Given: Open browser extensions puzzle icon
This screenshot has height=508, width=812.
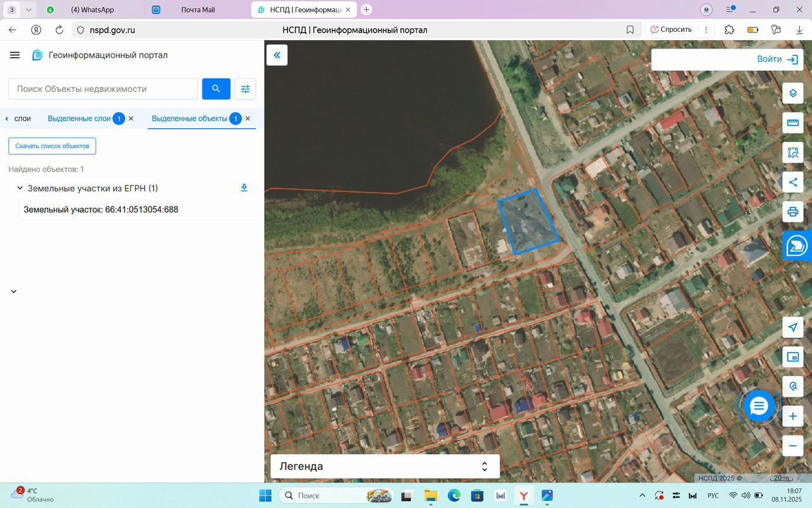Looking at the screenshot, I should tap(729, 30).
